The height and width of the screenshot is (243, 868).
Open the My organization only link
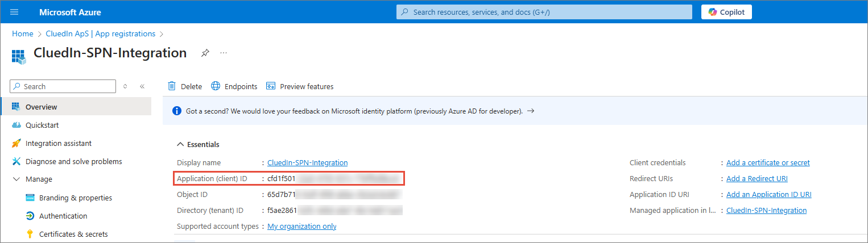302,226
